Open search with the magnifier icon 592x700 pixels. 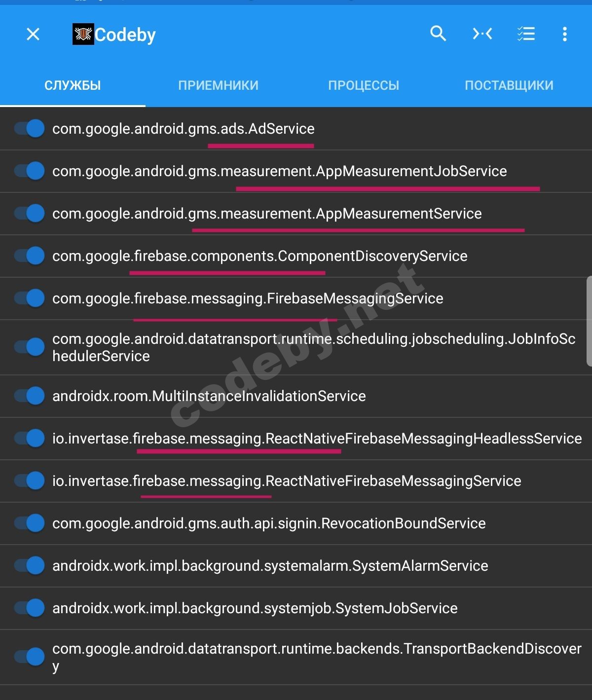pos(438,34)
